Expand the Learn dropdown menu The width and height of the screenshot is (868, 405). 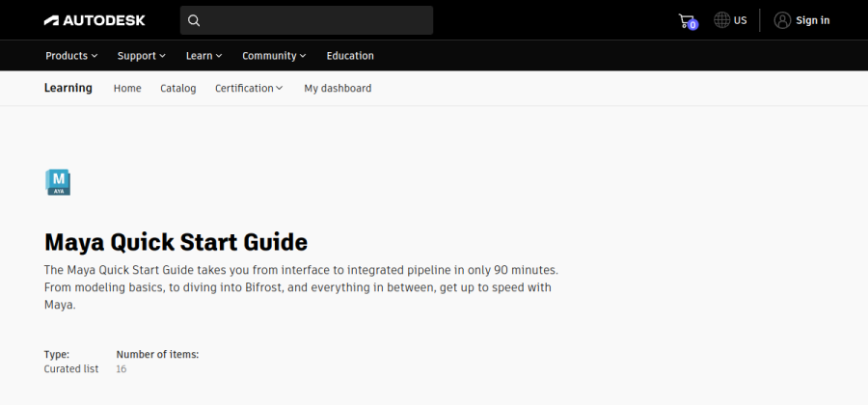point(203,56)
